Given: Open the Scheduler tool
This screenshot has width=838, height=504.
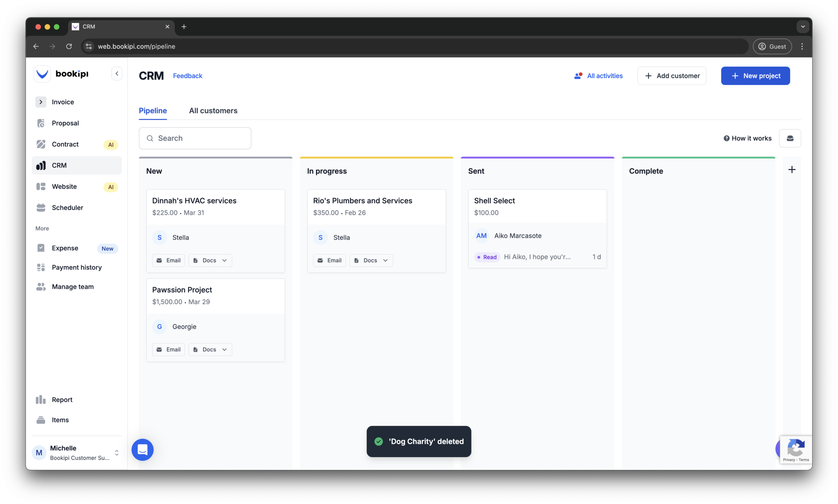Looking at the screenshot, I should 67,207.
